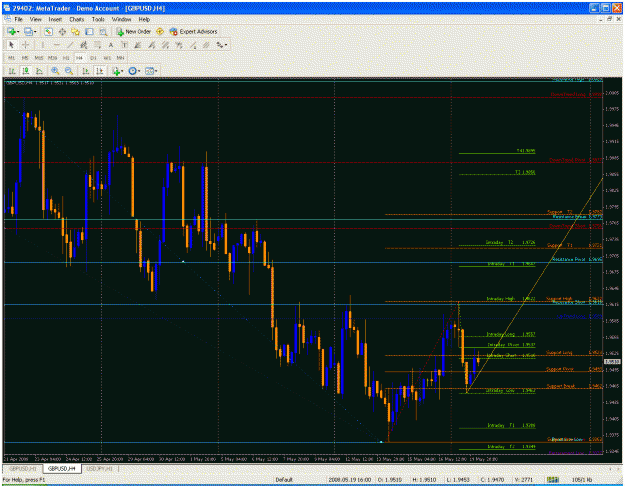The image size is (625, 486).
Task: Click the current price label on scale
Action: (612, 362)
